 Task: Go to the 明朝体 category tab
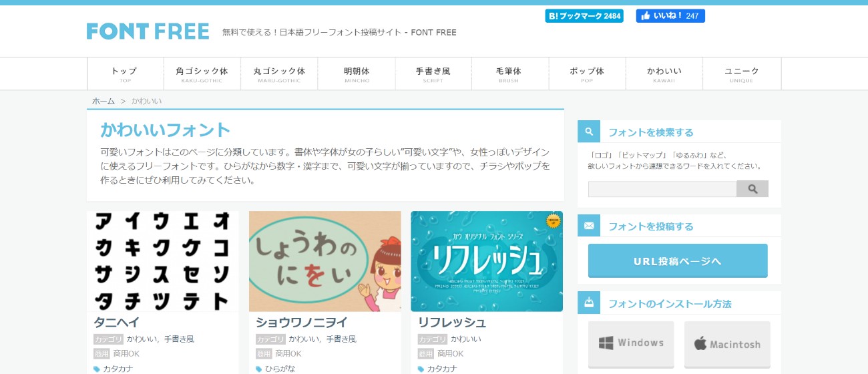(357, 73)
